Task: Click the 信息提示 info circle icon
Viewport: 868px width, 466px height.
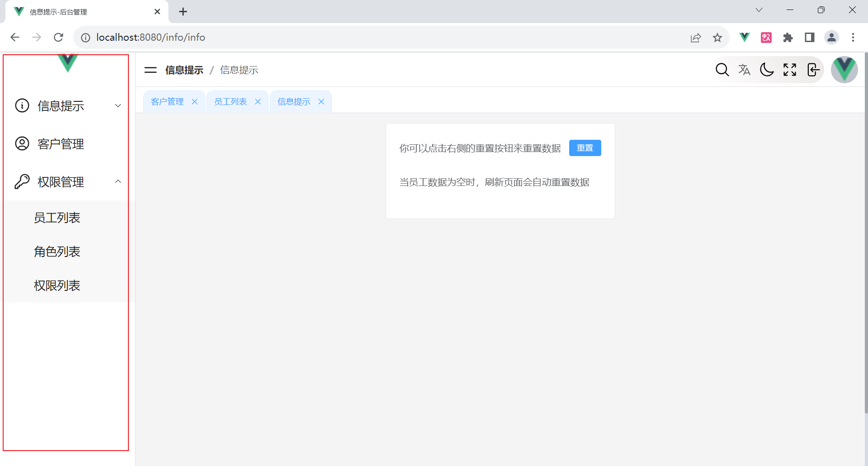Action: 22,105
